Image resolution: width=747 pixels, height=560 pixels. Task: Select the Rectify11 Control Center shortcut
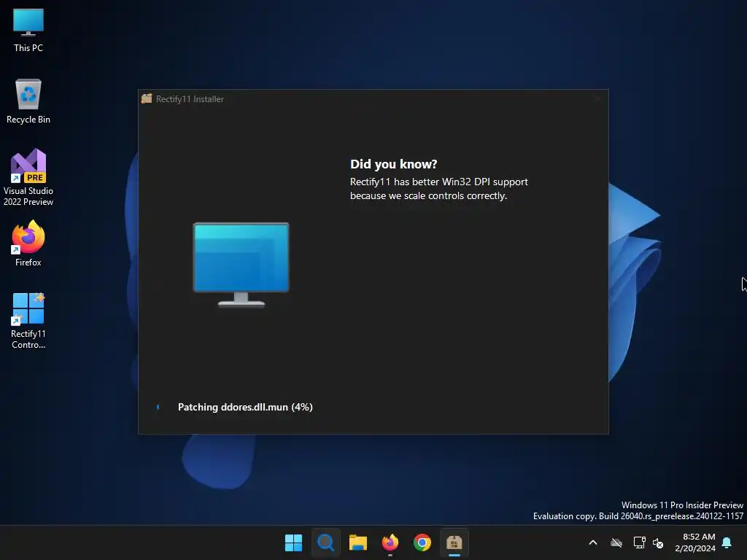click(x=28, y=321)
